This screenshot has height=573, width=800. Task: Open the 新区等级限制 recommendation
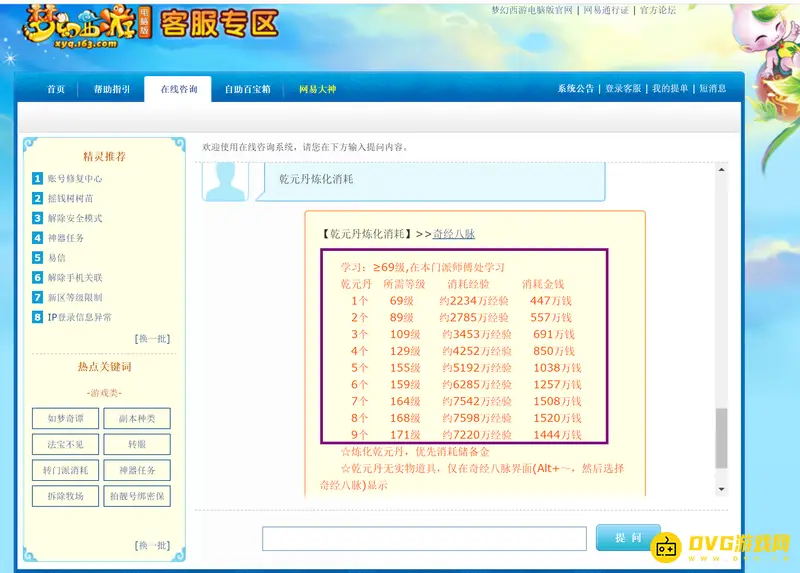[75, 297]
